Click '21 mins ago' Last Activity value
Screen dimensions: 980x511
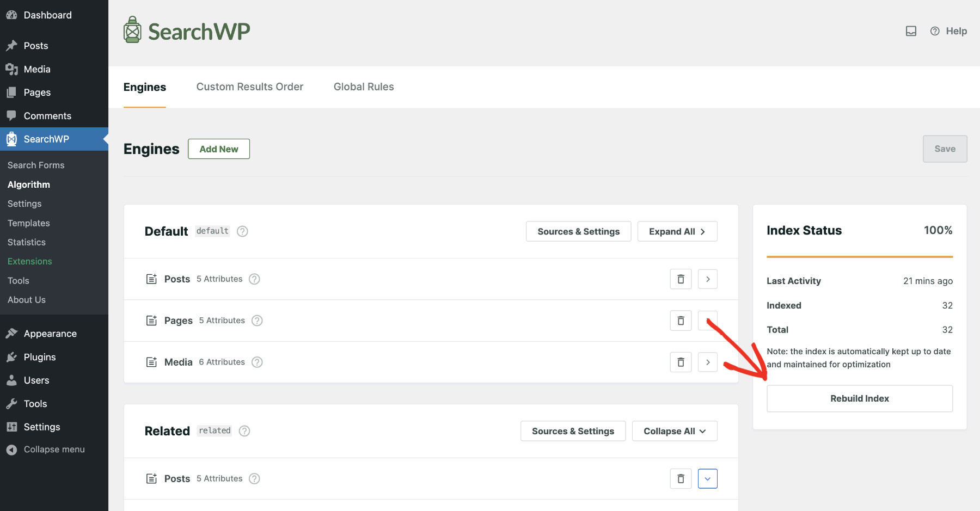click(928, 281)
